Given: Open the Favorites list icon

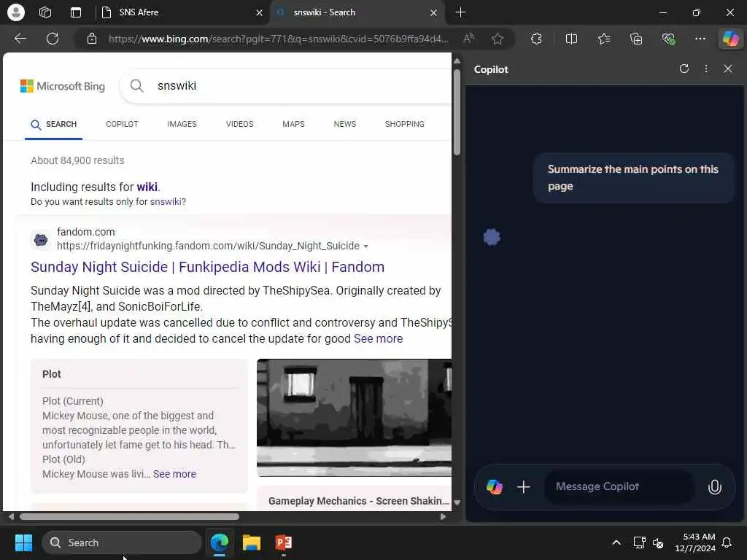Looking at the screenshot, I should click(604, 39).
